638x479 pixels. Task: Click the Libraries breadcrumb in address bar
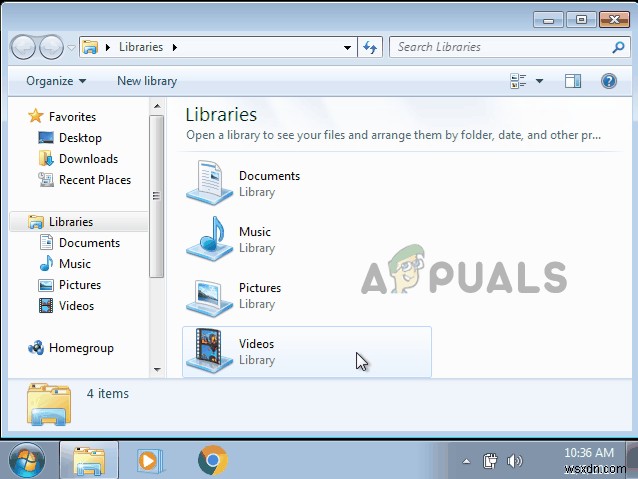[141, 47]
